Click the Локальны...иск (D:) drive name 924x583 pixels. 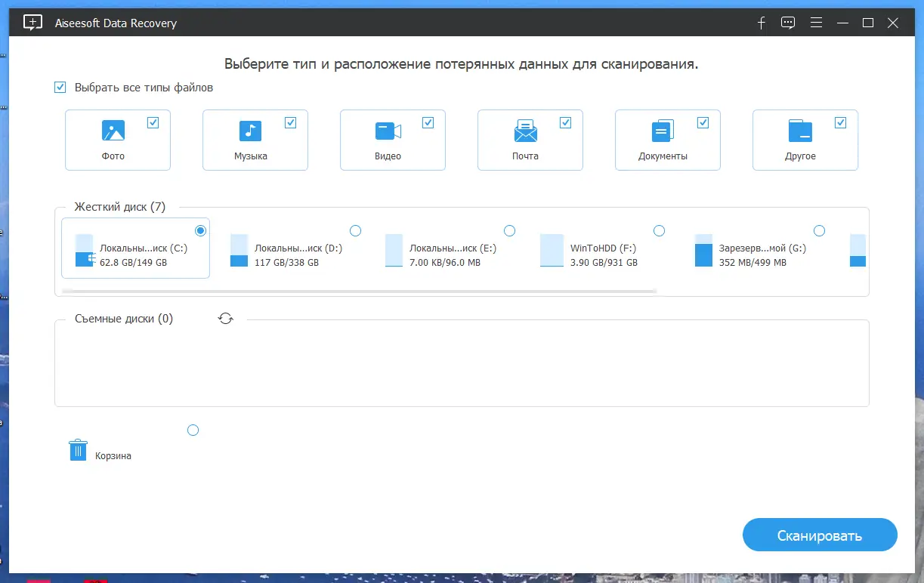tap(298, 248)
